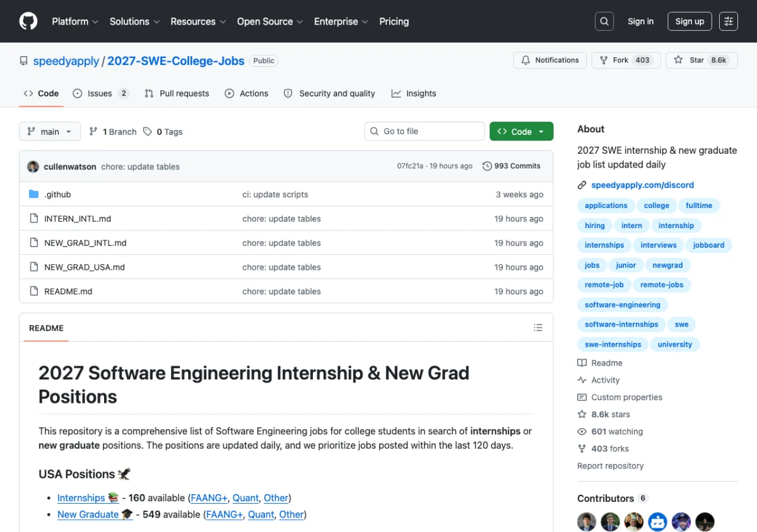The image size is (757, 532).
Task: Click the Go to file search field
Action: (x=425, y=131)
